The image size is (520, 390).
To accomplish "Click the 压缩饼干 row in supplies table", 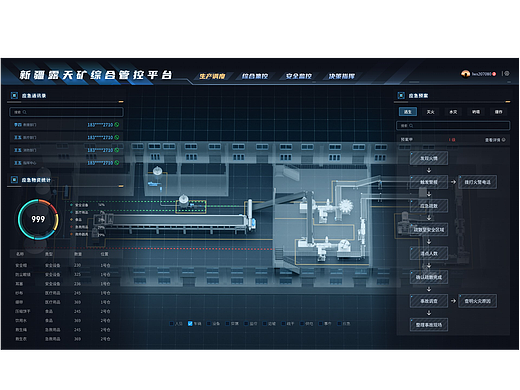I will point(63,311).
